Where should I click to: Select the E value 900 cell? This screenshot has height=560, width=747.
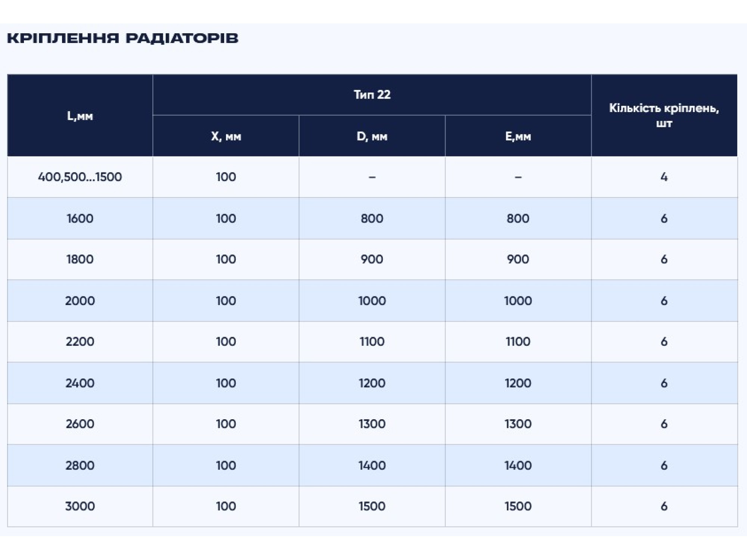click(518, 259)
